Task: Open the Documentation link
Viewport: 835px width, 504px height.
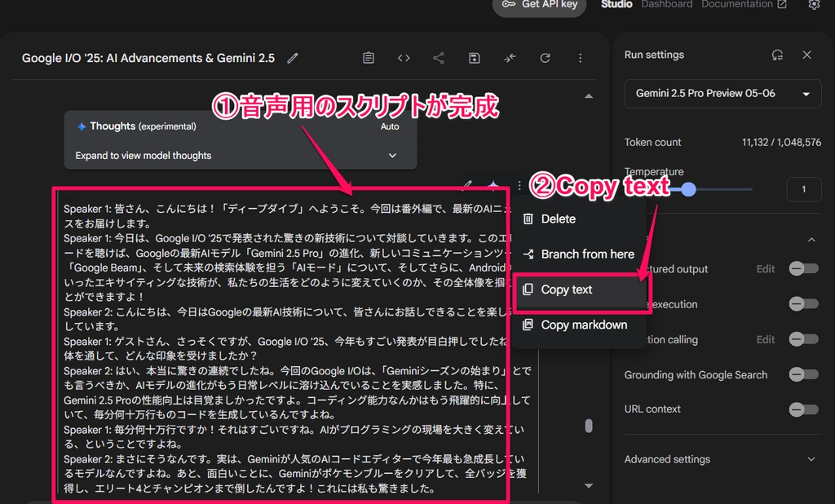Action: tap(744, 5)
